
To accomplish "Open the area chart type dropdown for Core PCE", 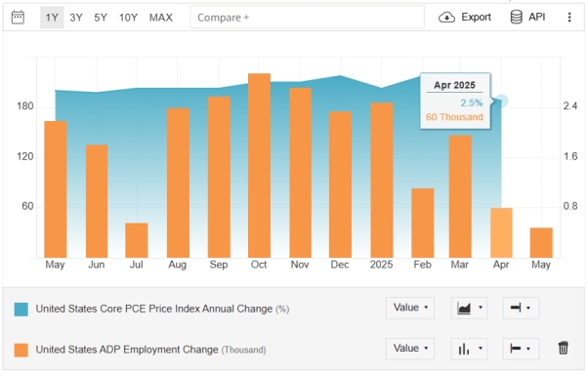I will [x=469, y=308].
